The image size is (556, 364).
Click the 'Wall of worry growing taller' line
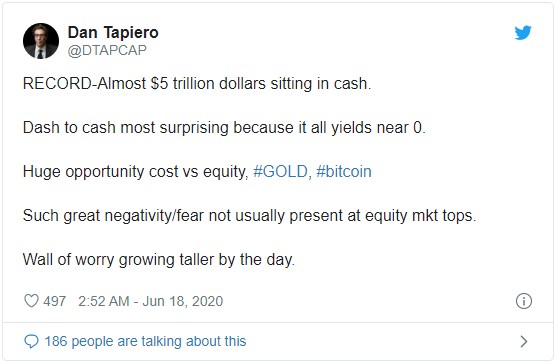point(119,260)
